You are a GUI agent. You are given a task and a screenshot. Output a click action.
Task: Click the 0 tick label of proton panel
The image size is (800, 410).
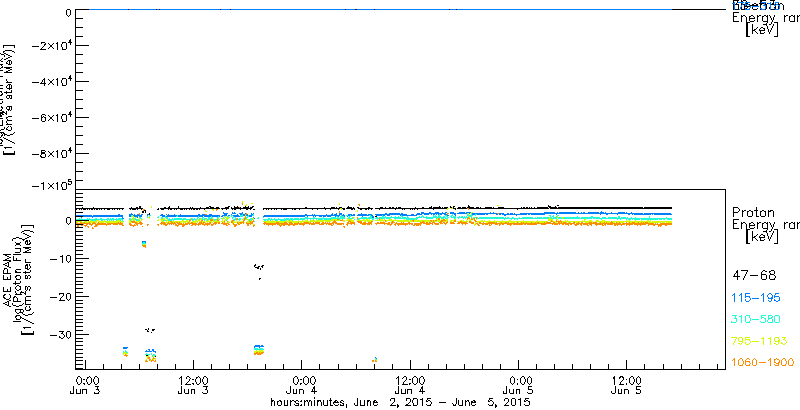[67, 221]
